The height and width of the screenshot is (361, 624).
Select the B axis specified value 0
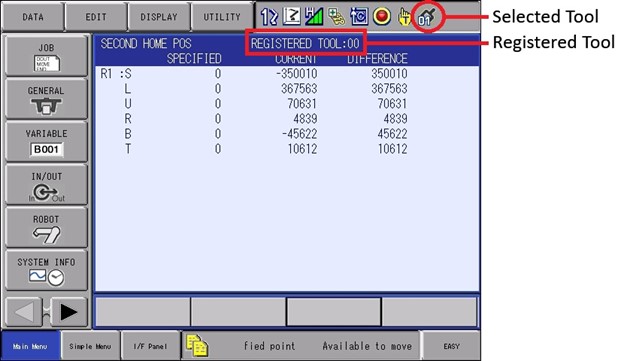point(218,134)
